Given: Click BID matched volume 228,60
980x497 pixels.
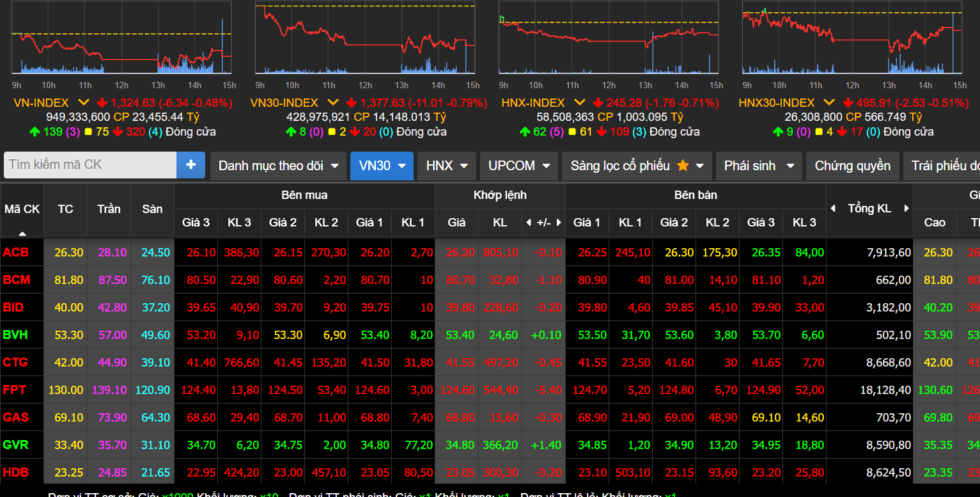Looking at the screenshot, I should pyautogui.click(x=501, y=308).
